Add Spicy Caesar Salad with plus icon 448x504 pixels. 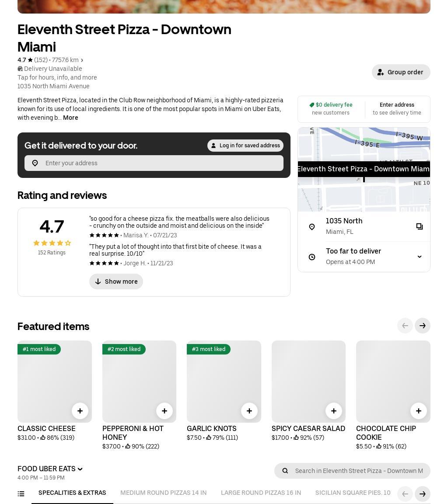point(334,411)
